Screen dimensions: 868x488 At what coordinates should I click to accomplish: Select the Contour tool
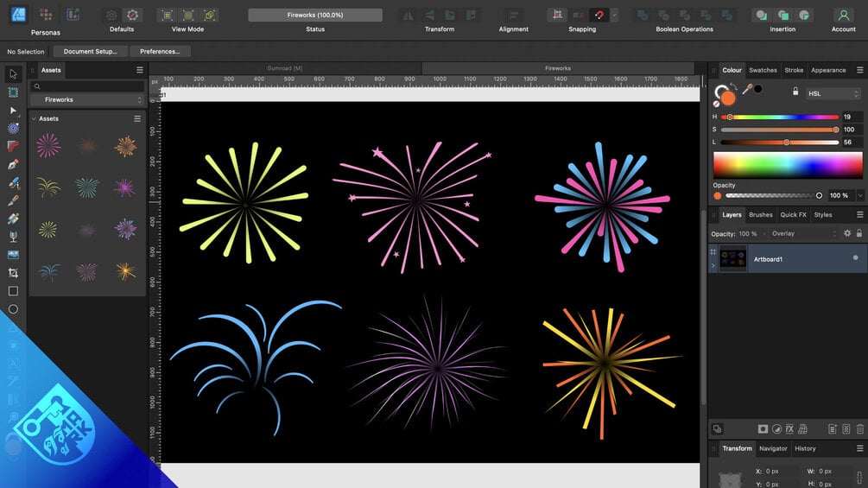tap(13, 129)
